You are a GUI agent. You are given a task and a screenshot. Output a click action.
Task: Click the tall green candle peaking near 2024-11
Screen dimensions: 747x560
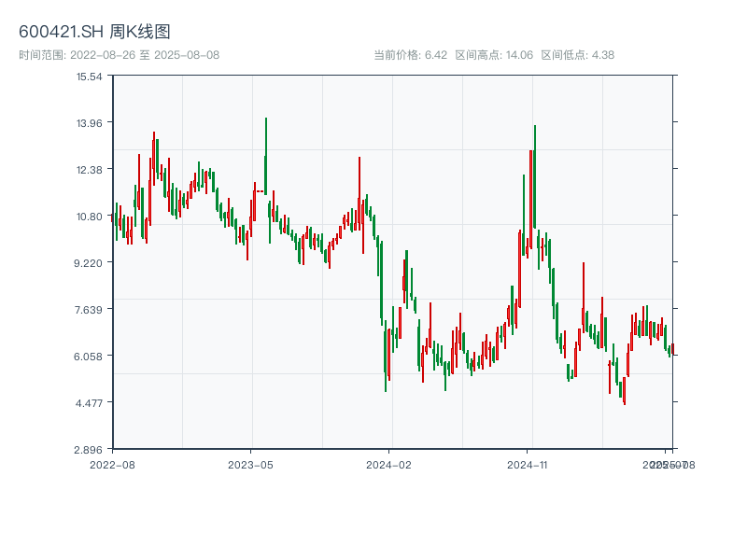pyautogui.click(x=535, y=177)
